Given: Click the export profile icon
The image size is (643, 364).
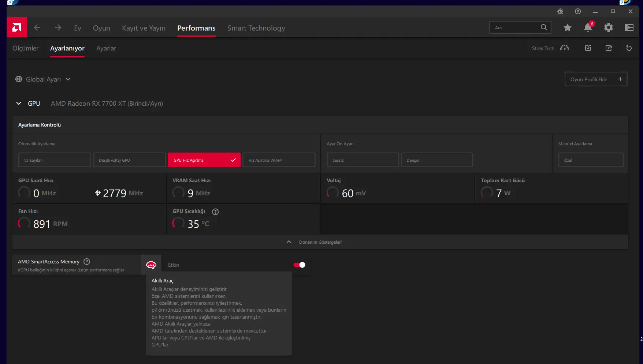Looking at the screenshot, I should [x=609, y=48].
